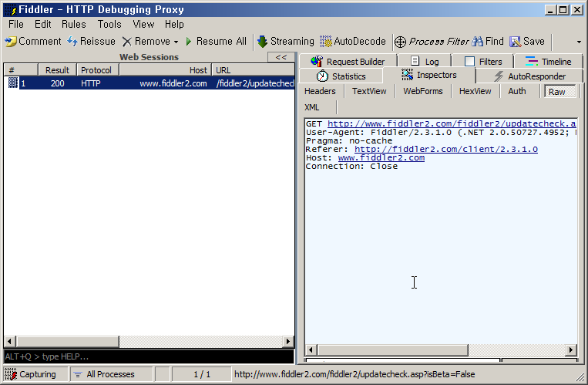Select host cell www.fiddler2.com in session list
Image resolution: width=588 pixels, height=385 pixels.
point(173,83)
